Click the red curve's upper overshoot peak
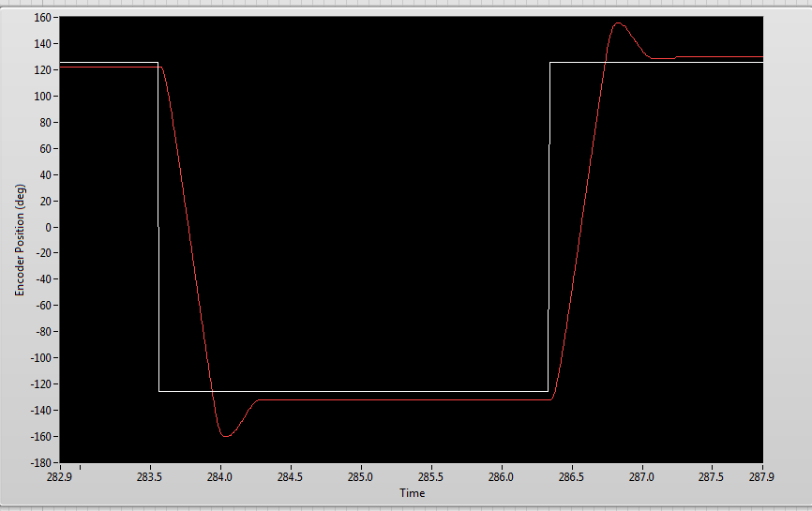812x511 pixels. tap(618, 23)
